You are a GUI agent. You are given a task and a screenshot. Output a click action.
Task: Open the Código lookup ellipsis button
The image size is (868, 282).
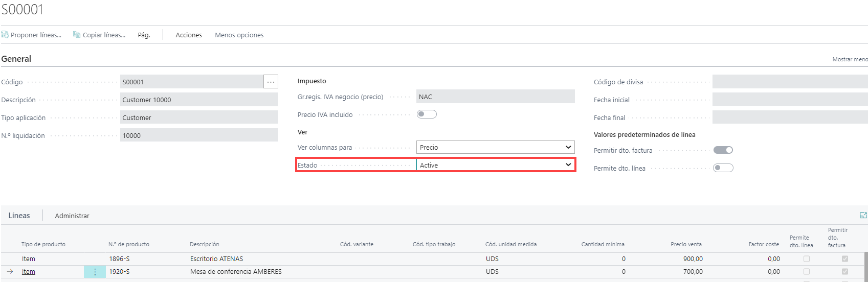(x=271, y=82)
